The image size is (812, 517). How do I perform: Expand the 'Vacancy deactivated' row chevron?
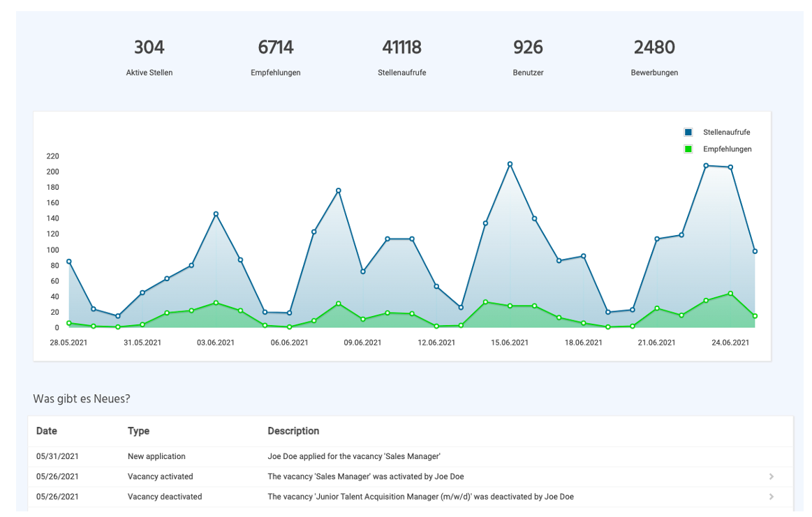click(772, 497)
